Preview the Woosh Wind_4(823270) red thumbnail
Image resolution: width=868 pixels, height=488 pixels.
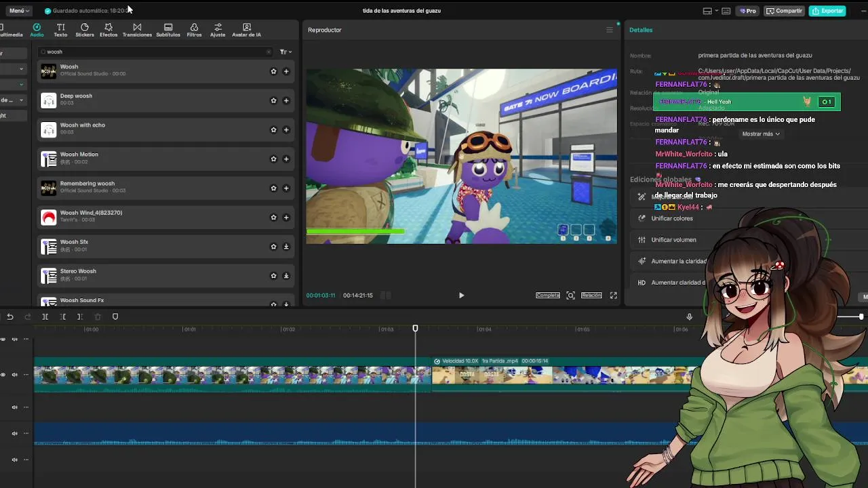[49, 217]
